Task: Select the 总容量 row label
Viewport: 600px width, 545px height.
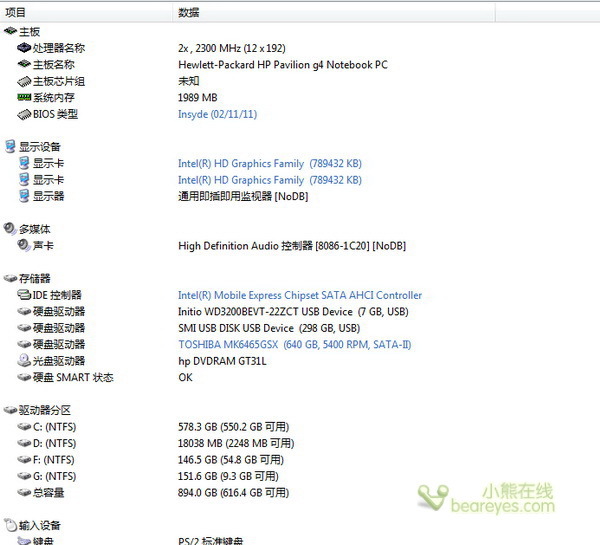Action: coord(49,492)
